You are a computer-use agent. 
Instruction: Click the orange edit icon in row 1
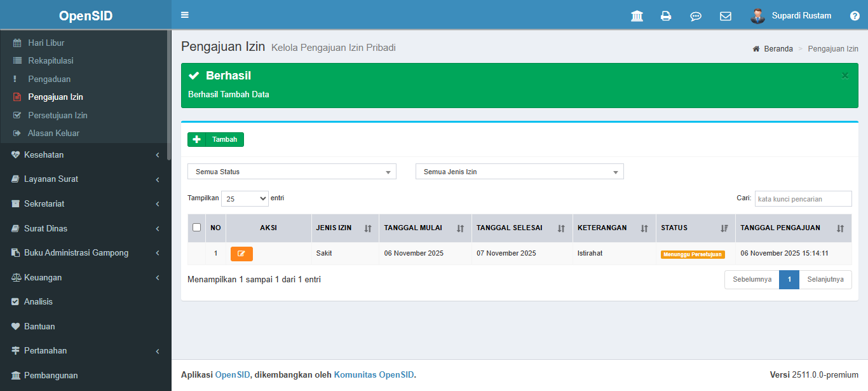click(x=241, y=254)
